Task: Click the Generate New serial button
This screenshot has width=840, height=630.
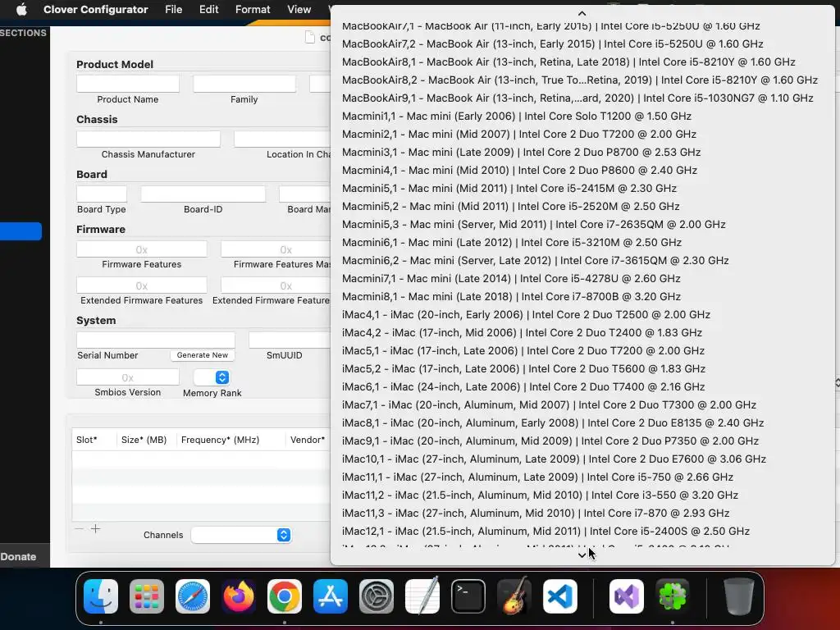Action: click(x=203, y=354)
